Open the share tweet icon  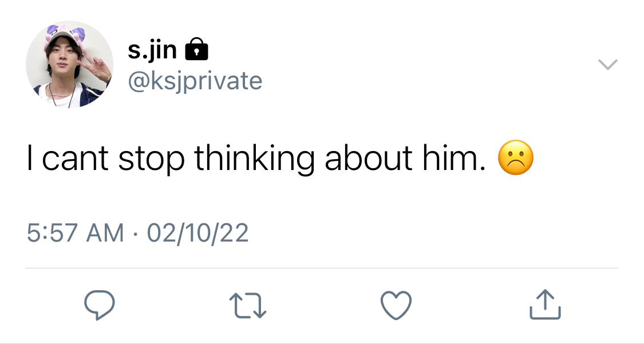click(545, 304)
